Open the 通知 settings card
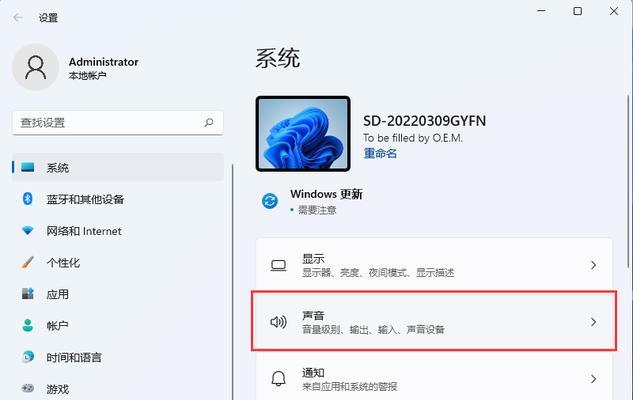 point(434,378)
